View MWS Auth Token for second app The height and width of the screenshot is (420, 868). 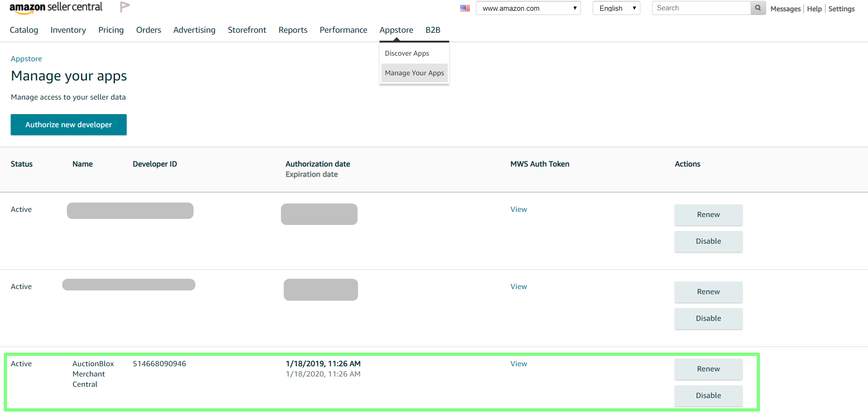click(519, 287)
